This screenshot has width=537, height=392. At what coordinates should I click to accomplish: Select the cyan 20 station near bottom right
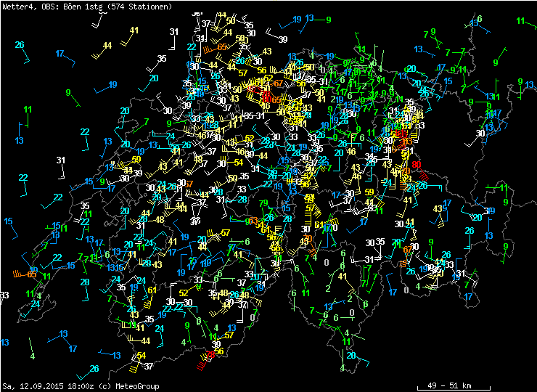coord(351,356)
